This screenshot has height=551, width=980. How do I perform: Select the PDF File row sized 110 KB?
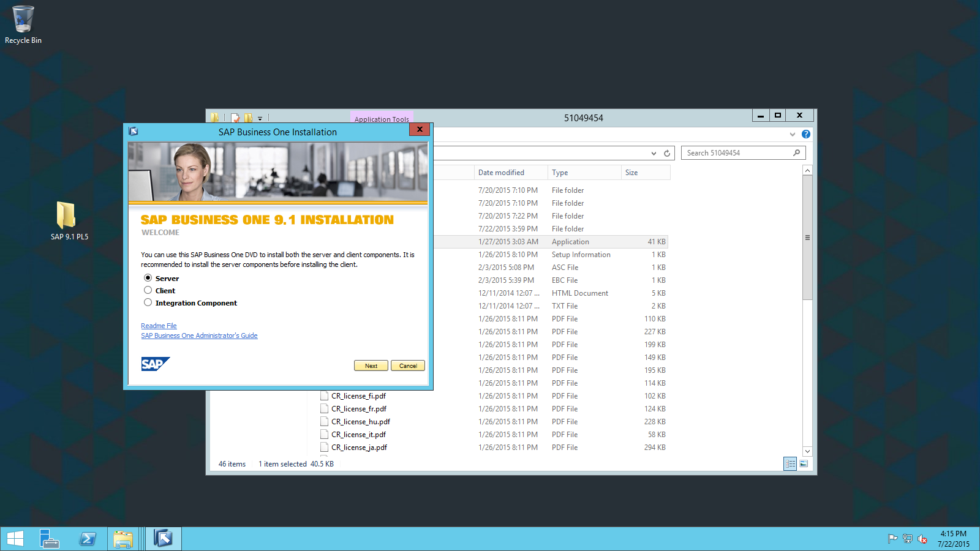(551, 319)
